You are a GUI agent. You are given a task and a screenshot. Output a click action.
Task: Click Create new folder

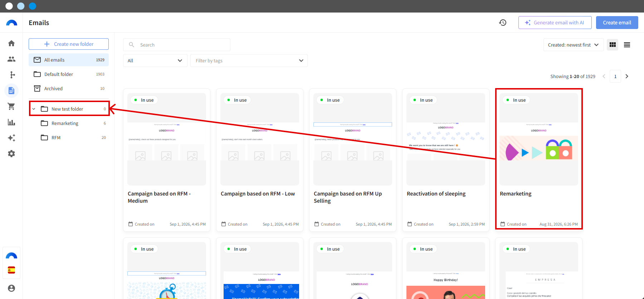click(69, 44)
